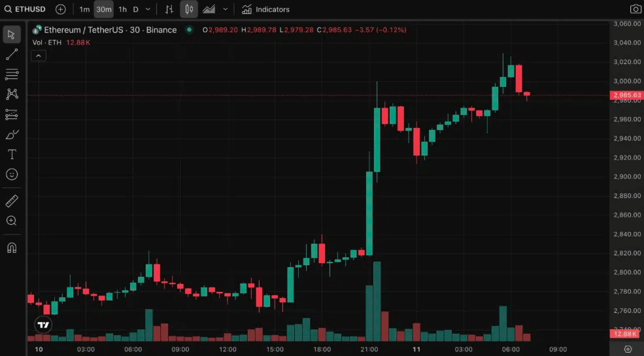Open the ETHUSD symbol search
This screenshot has width=644, height=356.
[25, 9]
